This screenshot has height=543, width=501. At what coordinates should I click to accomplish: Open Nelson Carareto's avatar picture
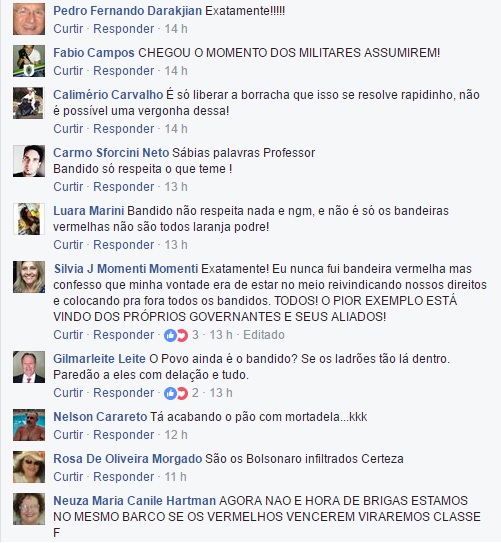[29, 425]
